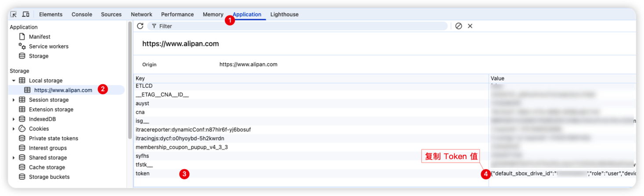Focus the Filter input field
This screenshot has width=644, height=196.
coord(297,26)
